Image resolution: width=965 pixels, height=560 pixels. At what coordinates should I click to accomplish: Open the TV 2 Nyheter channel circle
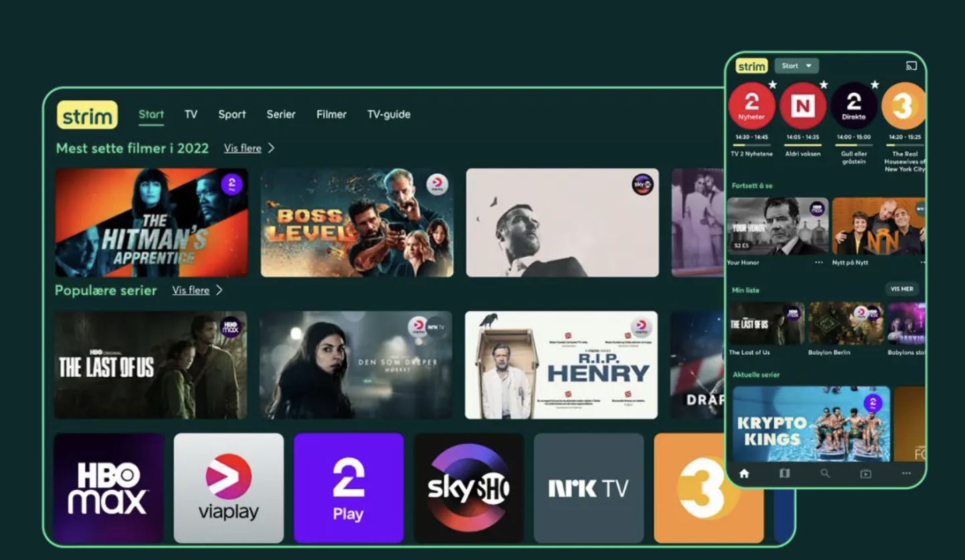click(x=752, y=106)
